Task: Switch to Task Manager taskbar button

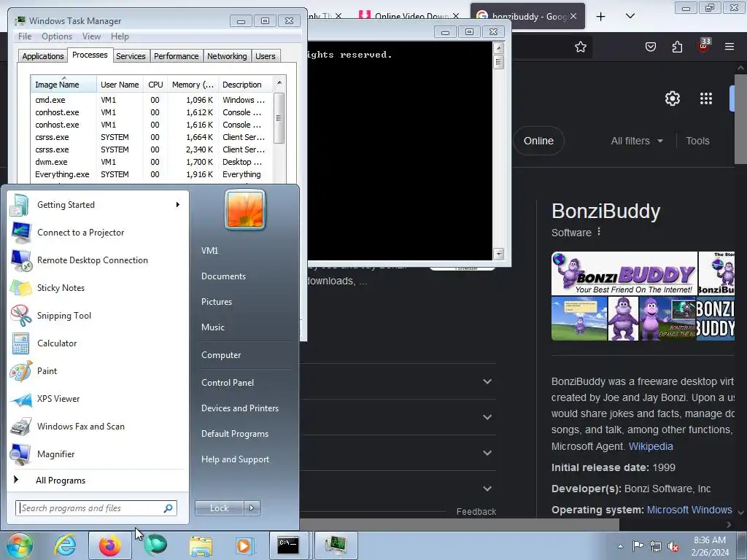Action: (x=336, y=545)
